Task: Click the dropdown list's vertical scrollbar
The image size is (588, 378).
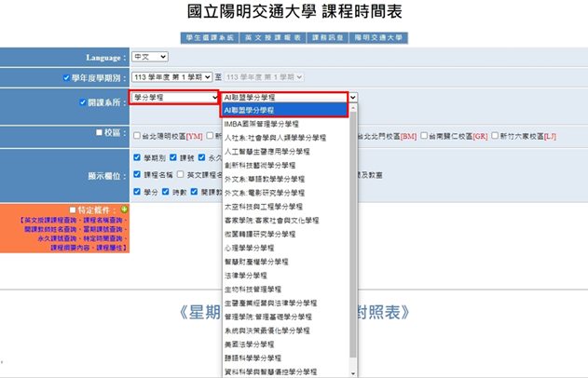Action: pyautogui.click(x=352, y=233)
